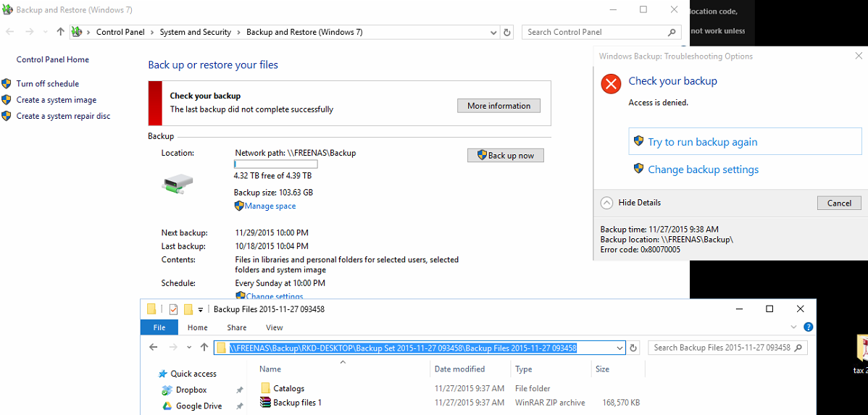Click the Control Panel Back arrow

click(x=10, y=32)
